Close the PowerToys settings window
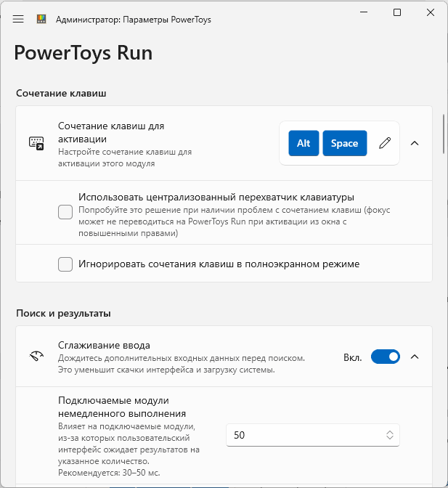The image size is (448, 488). pyautogui.click(x=431, y=12)
